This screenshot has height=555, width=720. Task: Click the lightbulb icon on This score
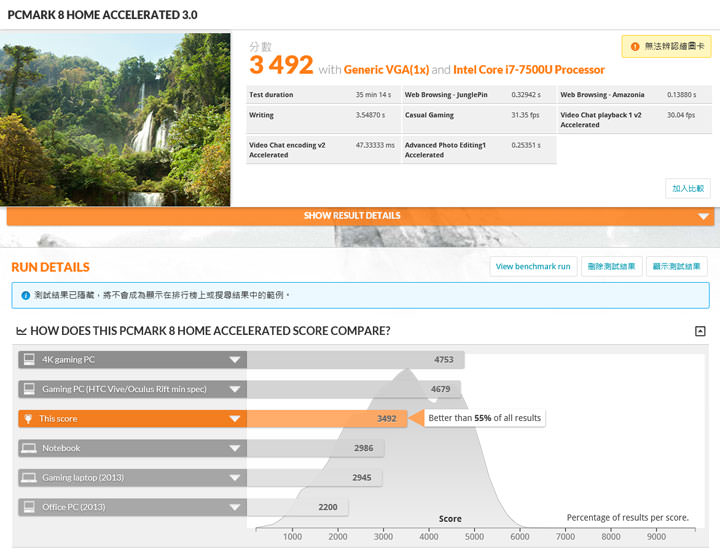click(29, 419)
